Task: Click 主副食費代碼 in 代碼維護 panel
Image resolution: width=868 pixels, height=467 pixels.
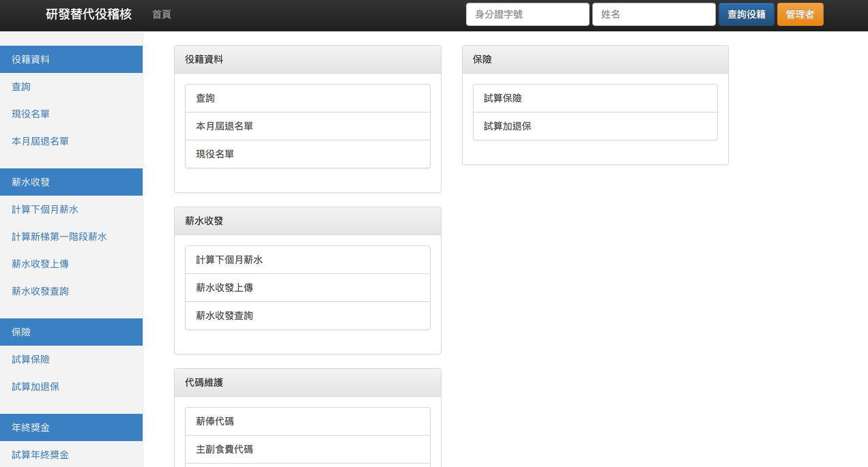Action: pyautogui.click(x=308, y=449)
